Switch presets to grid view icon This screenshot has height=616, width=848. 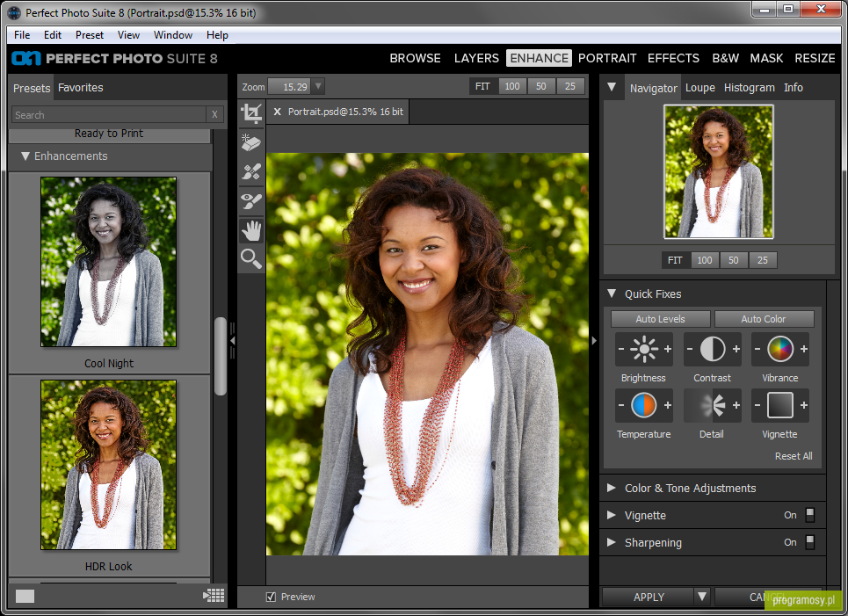coord(214,596)
